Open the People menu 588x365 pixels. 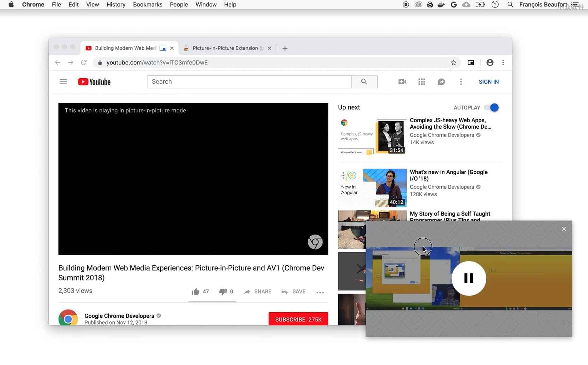pos(179,5)
